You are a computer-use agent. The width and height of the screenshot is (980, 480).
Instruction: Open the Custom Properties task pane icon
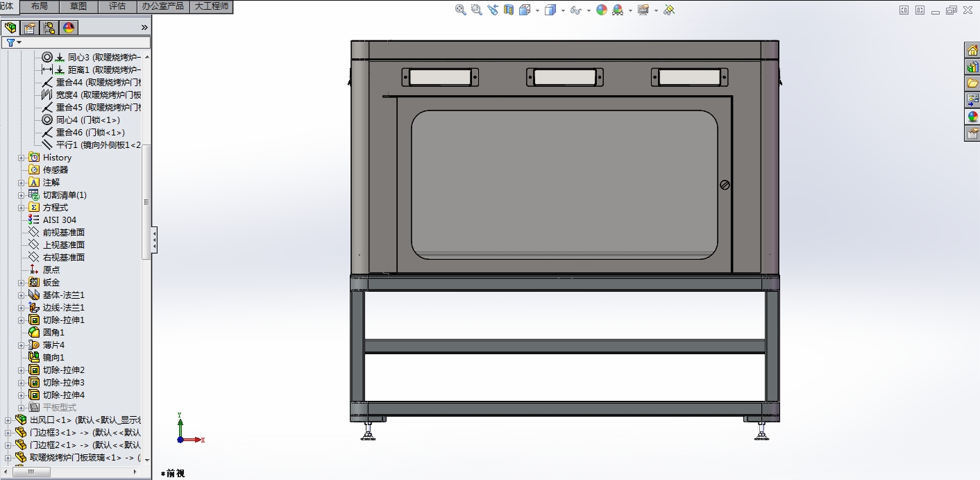972,133
